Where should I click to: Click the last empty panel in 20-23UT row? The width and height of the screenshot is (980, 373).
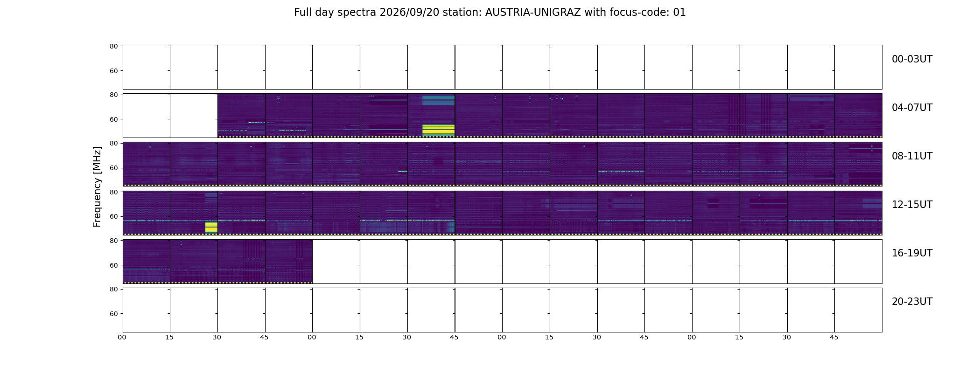(858, 310)
